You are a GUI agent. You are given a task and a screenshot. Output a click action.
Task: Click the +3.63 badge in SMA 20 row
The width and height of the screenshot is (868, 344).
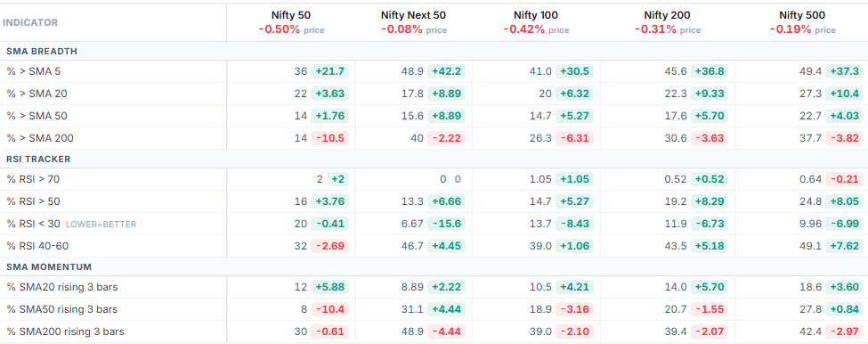330,94
